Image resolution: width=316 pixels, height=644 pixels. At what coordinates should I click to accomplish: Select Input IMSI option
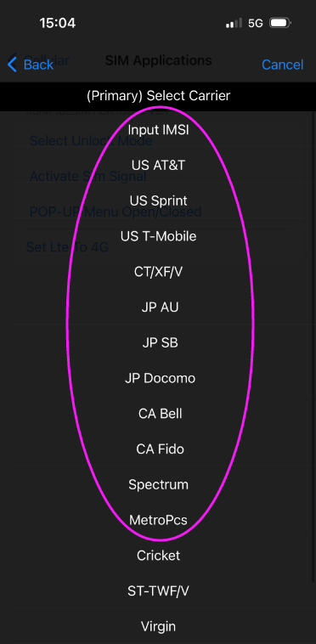(158, 130)
